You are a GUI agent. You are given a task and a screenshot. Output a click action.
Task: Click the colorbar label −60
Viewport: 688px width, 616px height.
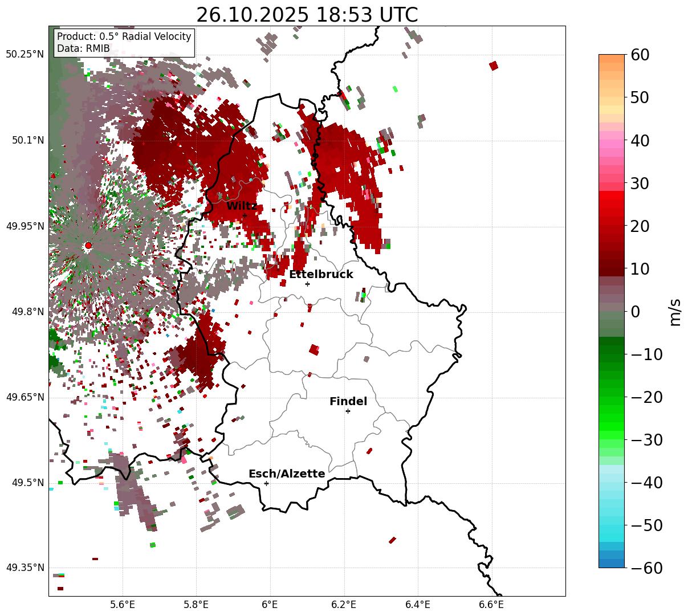(646, 568)
